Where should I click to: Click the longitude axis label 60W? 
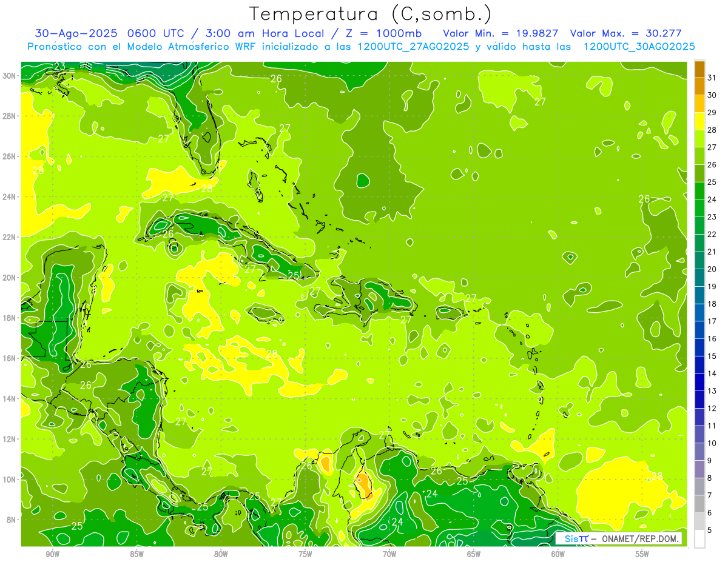(558, 554)
